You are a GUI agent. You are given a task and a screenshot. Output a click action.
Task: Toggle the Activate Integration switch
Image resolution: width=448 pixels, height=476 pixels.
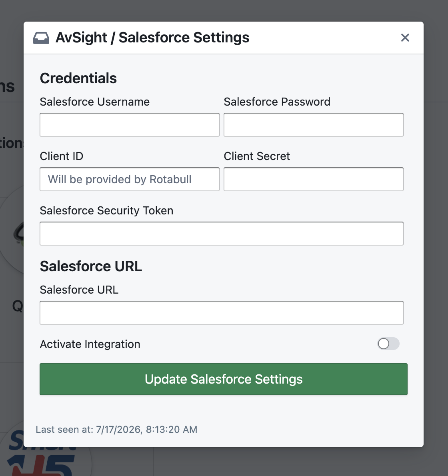coord(388,344)
